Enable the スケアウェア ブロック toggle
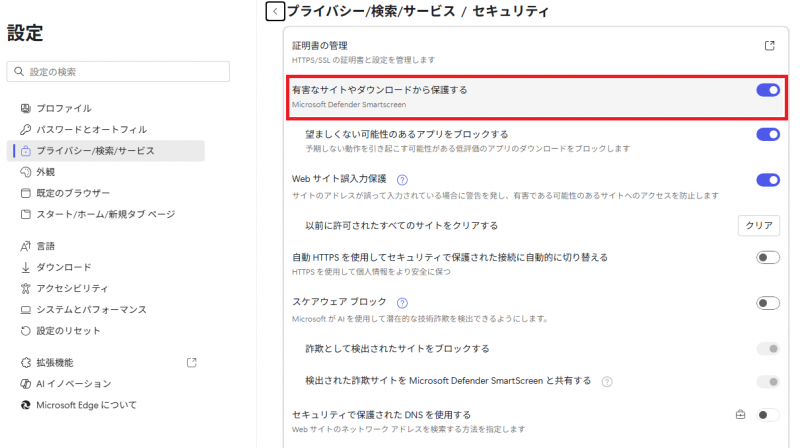The height and width of the screenshot is (448, 800). [x=767, y=303]
